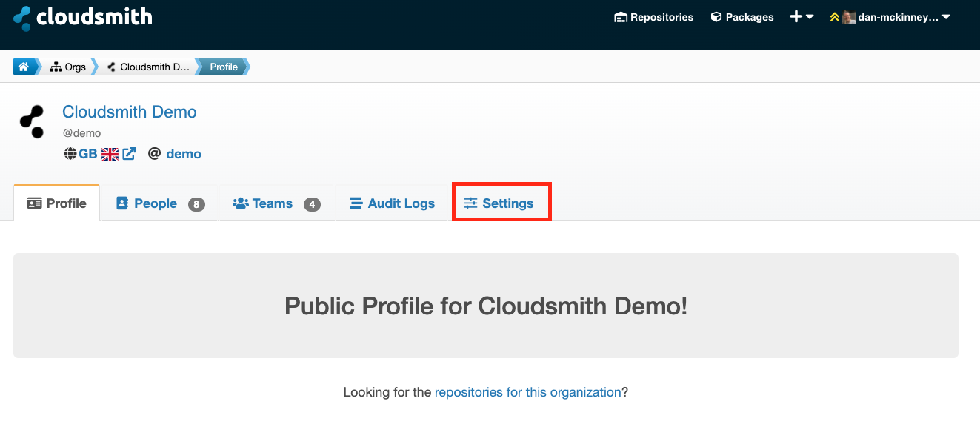Viewport: 980px width, 424px height.
Task: Go to the Orgs breadcrumb
Action: click(68, 67)
